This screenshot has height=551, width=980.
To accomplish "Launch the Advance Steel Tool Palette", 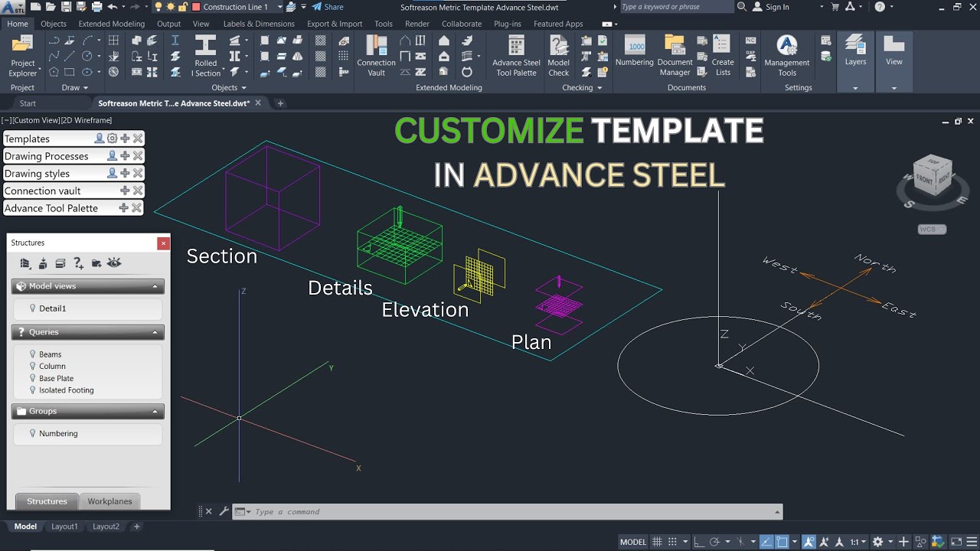I will (x=516, y=56).
